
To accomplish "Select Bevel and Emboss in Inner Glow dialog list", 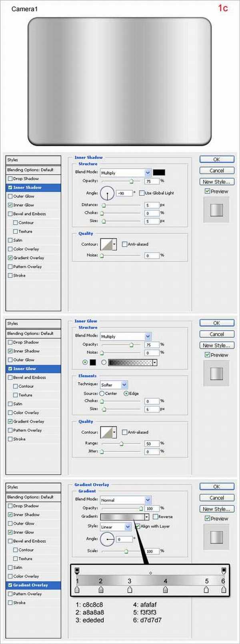I will (x=29, y=377).
